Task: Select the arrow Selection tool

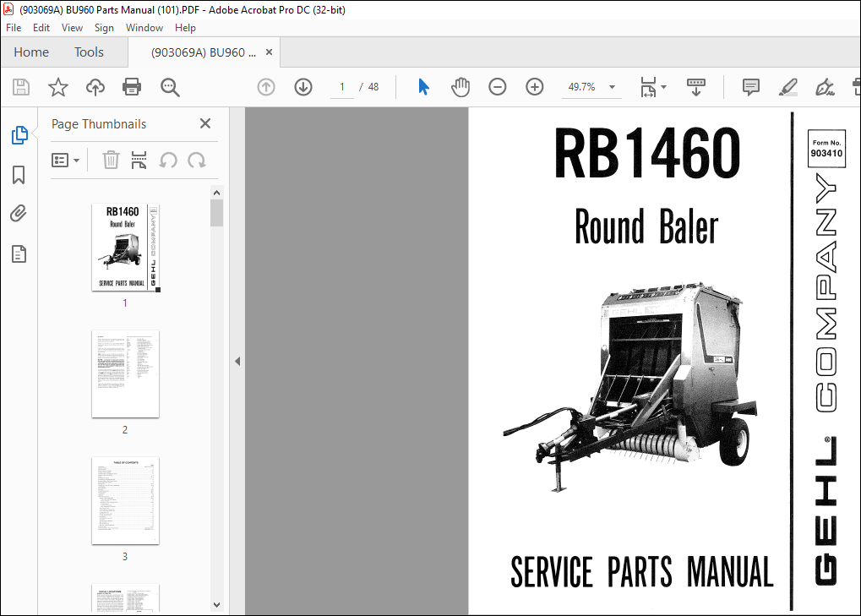Action: pos(423,87)
